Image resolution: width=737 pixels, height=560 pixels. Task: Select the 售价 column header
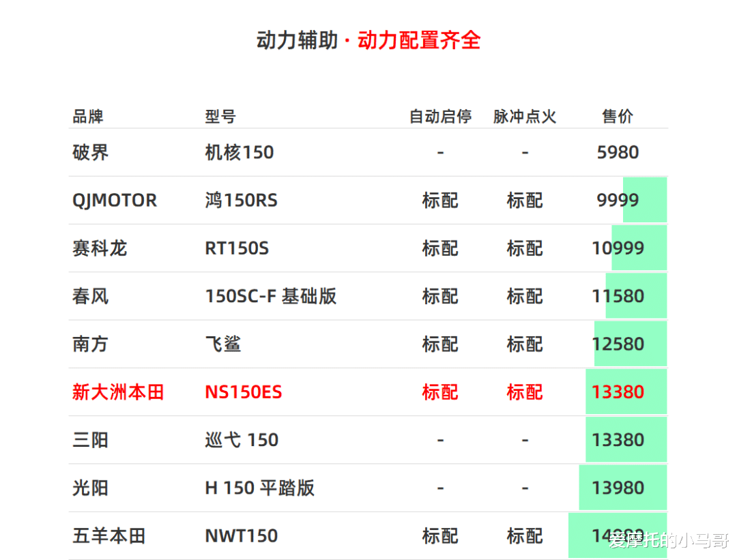click(x=618, y=116)
